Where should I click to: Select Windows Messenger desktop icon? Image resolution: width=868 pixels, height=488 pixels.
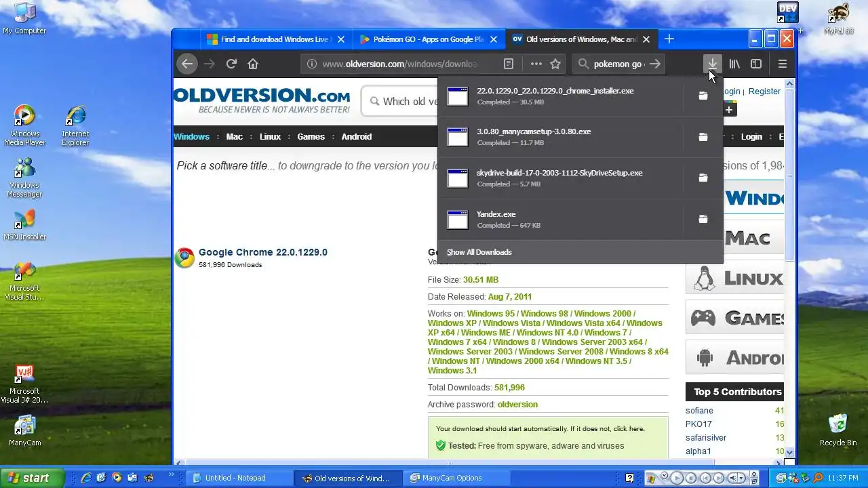coord(24,178)
